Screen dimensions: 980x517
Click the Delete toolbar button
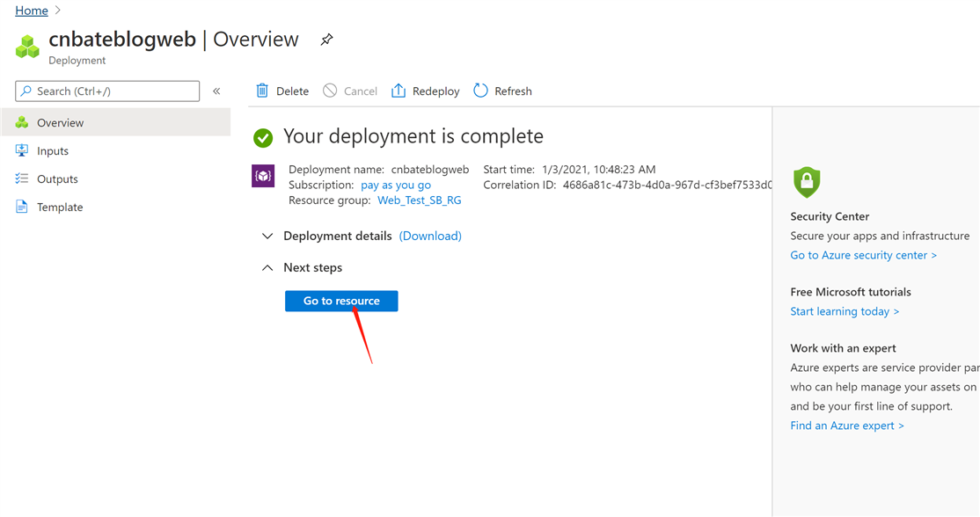click(282, 91)
